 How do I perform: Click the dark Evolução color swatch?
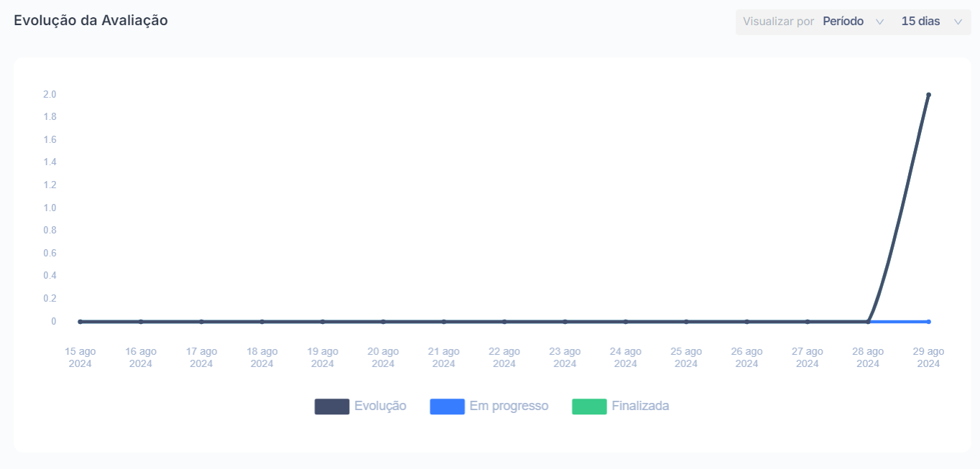pos(332,407)
